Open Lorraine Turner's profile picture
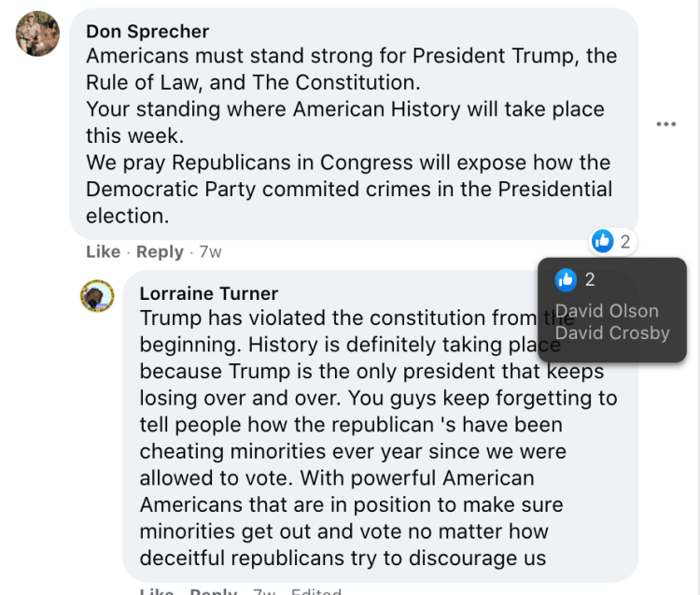The width and height of the screenshot is (700, 595). click(97, 297)
